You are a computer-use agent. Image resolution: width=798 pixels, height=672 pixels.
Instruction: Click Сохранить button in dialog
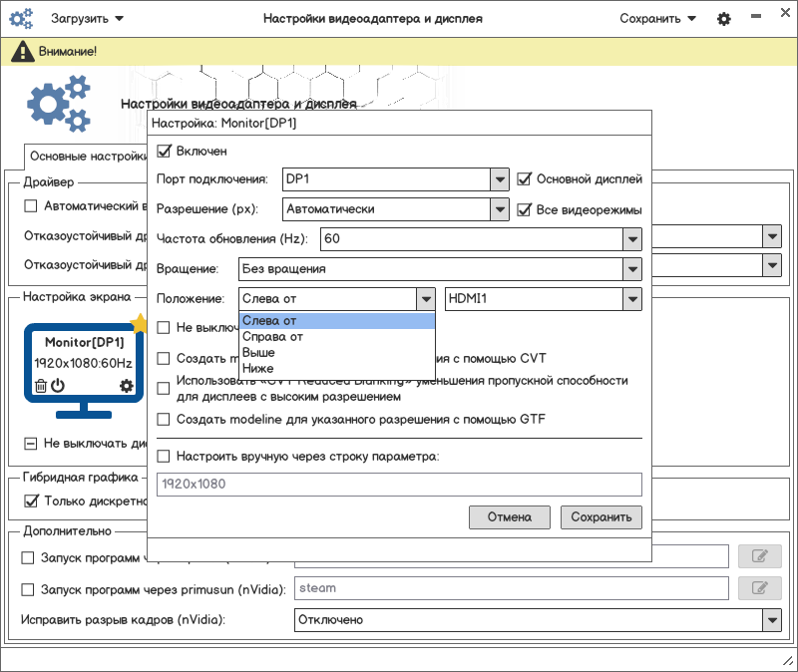601,517
